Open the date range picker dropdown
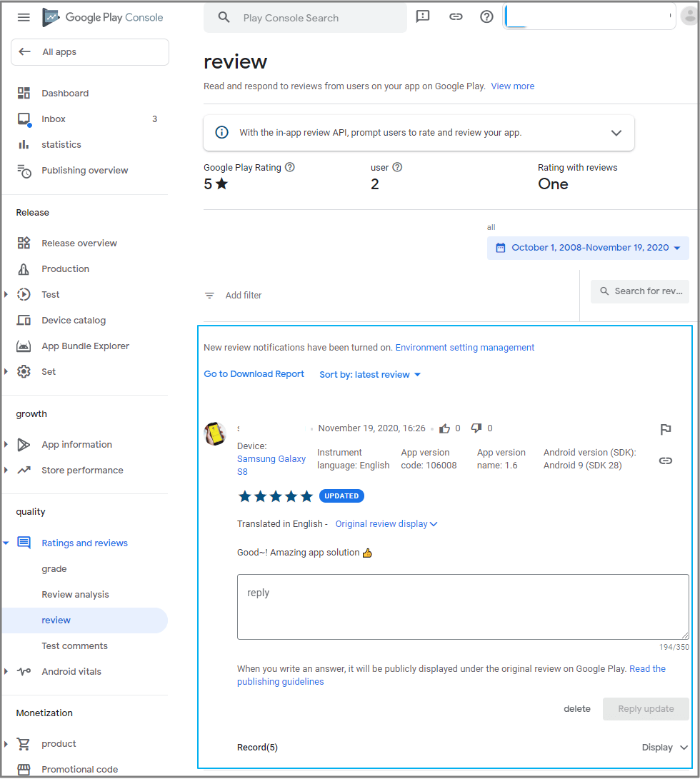This screenshot has height=779, width=700. [587, 247]
